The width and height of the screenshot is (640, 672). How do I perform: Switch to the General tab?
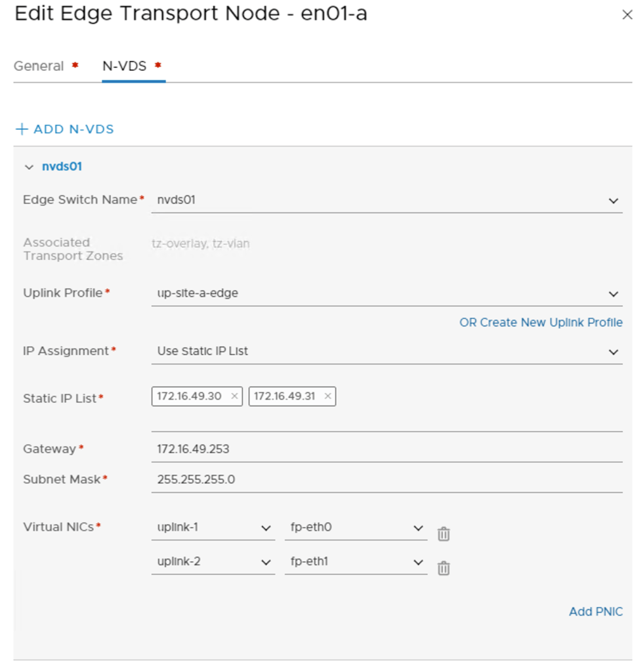click(41, 66)
